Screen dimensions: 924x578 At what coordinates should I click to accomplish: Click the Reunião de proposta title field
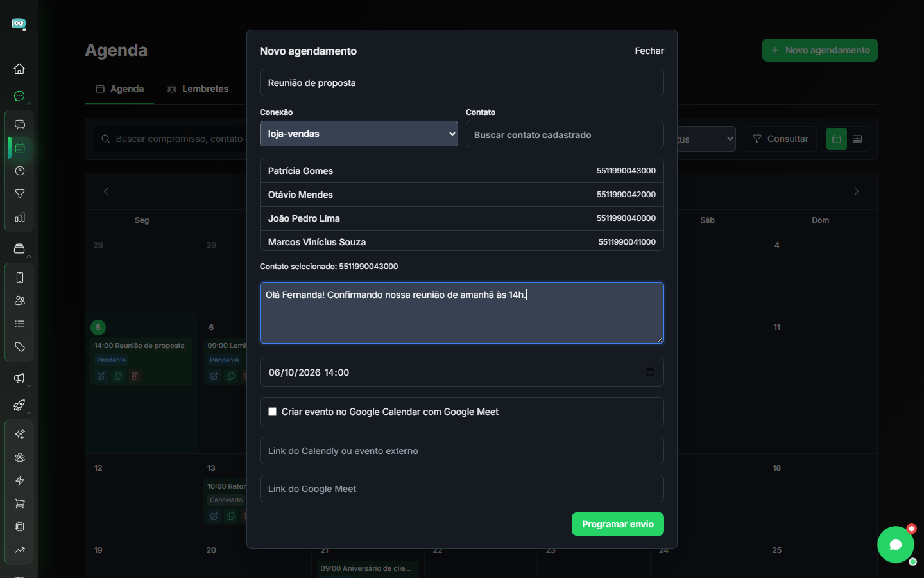pos(462,83)
